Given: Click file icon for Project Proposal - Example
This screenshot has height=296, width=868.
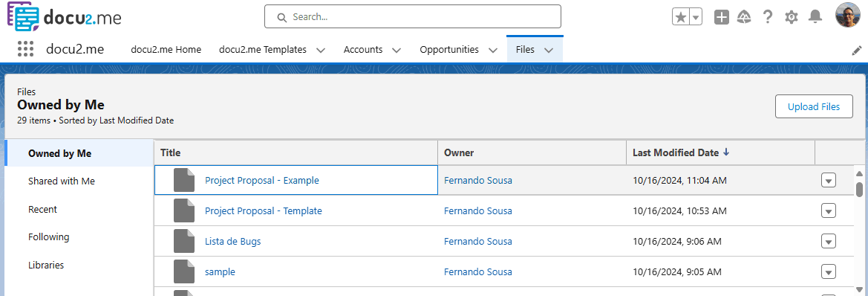Looking at the screenshot, I should [x=184, y=180].
